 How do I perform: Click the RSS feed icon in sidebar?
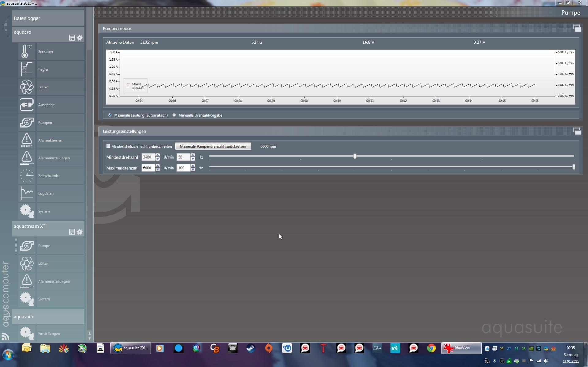(x=5, y=336)
